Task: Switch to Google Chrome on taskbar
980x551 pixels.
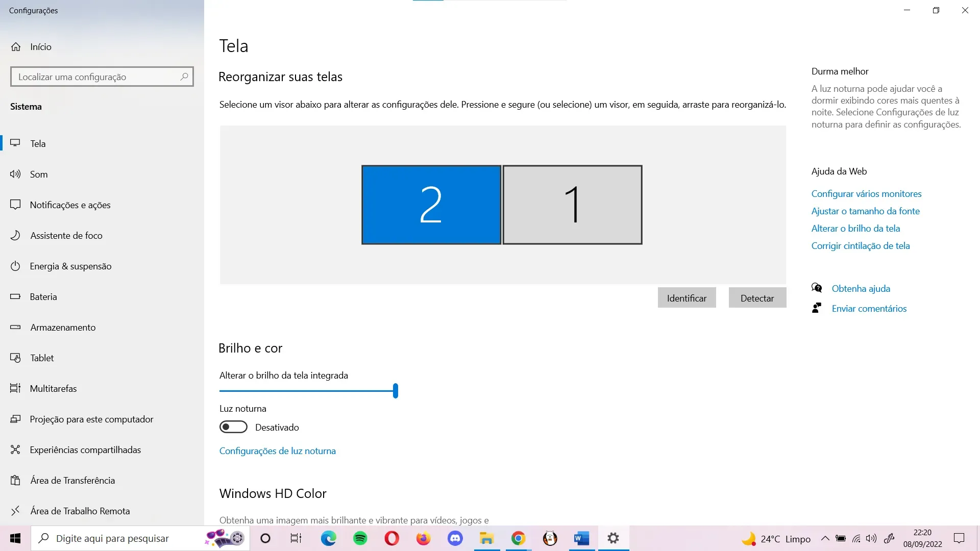Action: coord(519,538)
